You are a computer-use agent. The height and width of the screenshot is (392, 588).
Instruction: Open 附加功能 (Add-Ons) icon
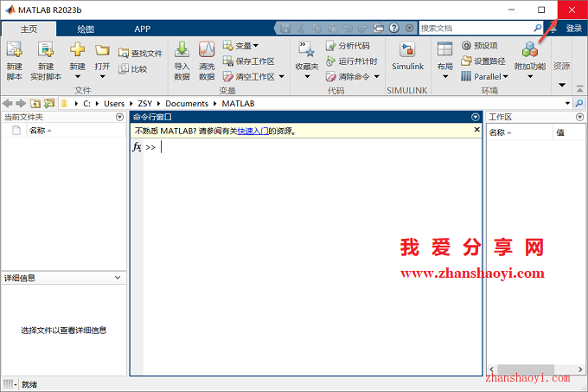530,49
